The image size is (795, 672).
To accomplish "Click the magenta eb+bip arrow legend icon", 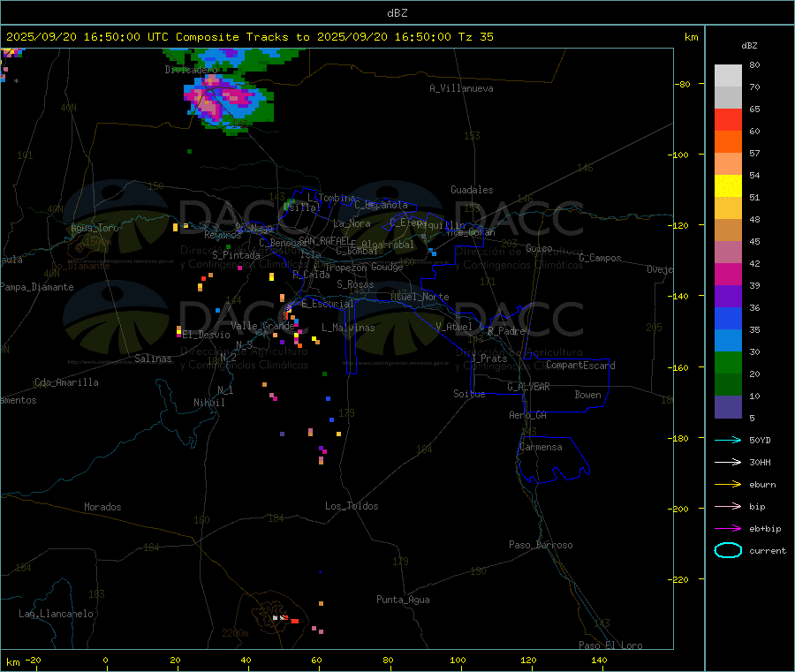I will (x=728, y=528).
